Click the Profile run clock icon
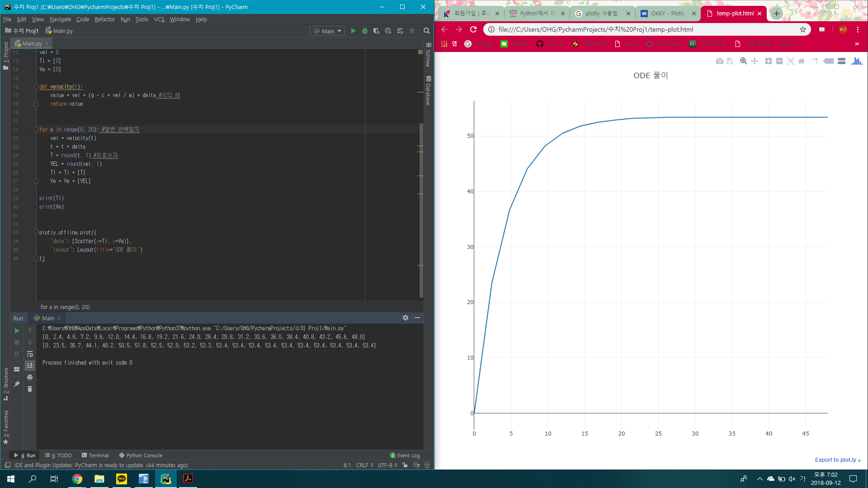Viewport: 868px width, 488px height. 388,31
